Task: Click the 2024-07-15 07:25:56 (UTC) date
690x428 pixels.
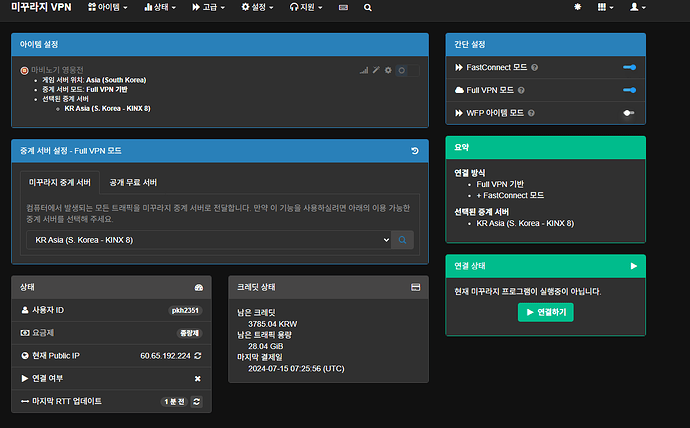Action: point(296,369)
